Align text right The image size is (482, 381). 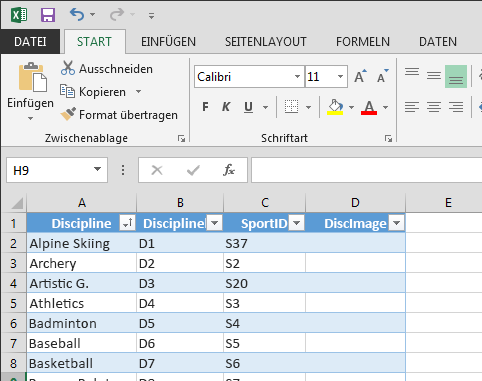coord(456,107)
